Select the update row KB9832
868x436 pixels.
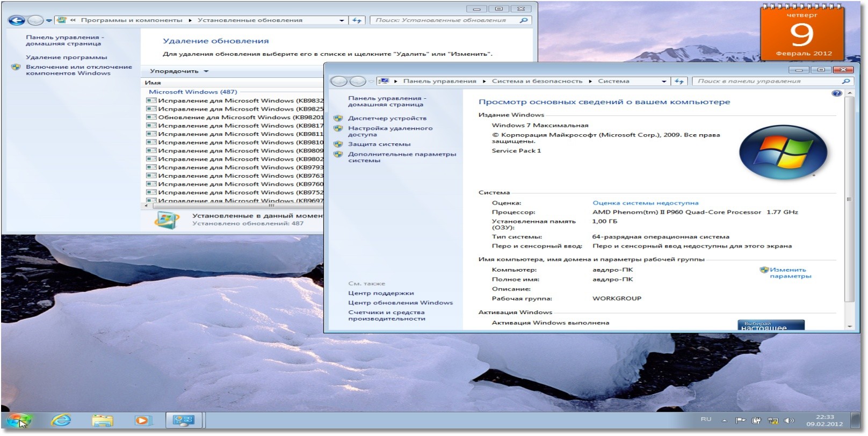point(235,100)
